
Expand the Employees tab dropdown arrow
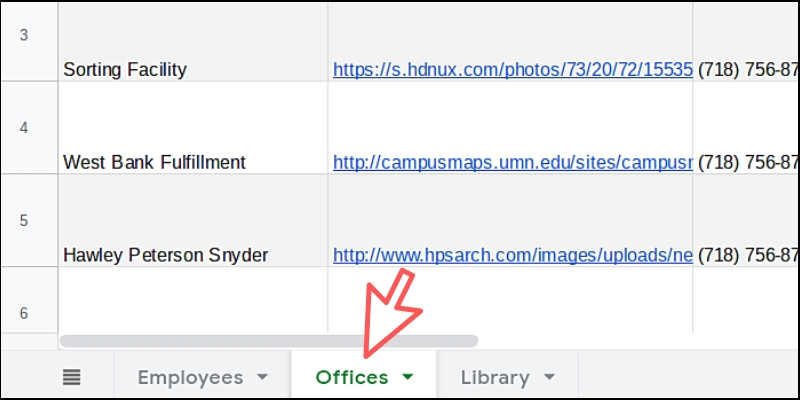[x=262, y=377]
